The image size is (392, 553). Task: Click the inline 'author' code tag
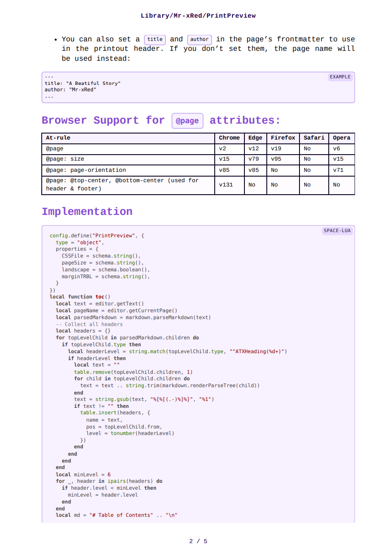coord(199,40)
